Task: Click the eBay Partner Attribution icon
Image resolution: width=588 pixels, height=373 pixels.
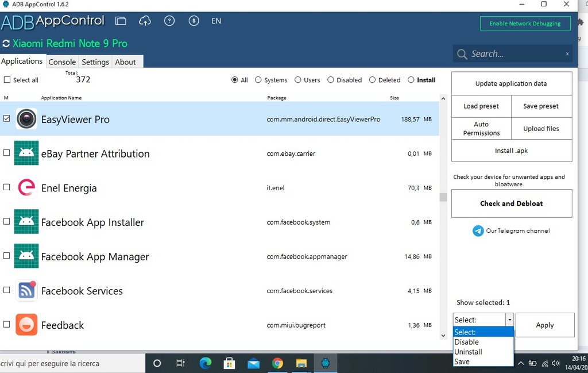Action: click(x=26, y=153)
